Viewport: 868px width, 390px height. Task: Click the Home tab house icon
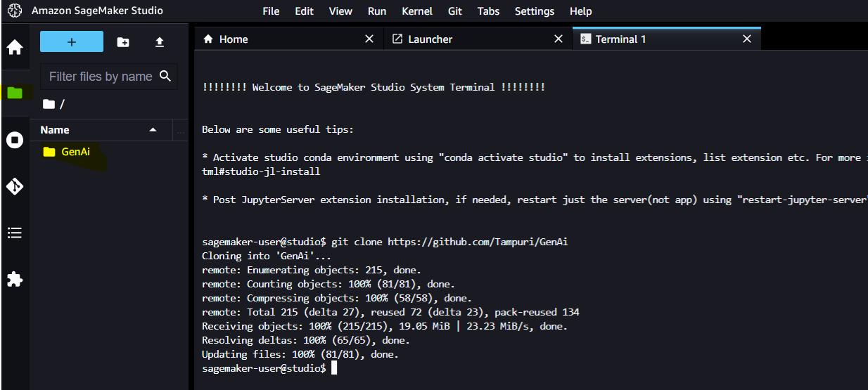(x=208, y=39)
